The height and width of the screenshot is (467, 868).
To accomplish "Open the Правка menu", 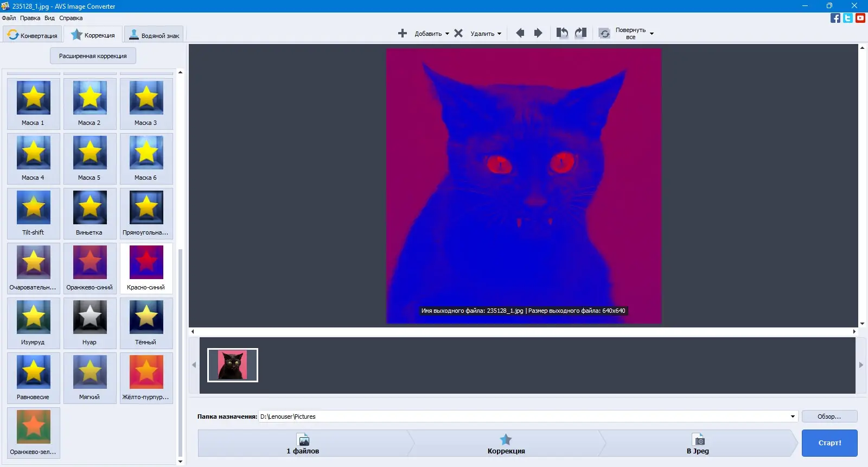I will tap(30, 18).
